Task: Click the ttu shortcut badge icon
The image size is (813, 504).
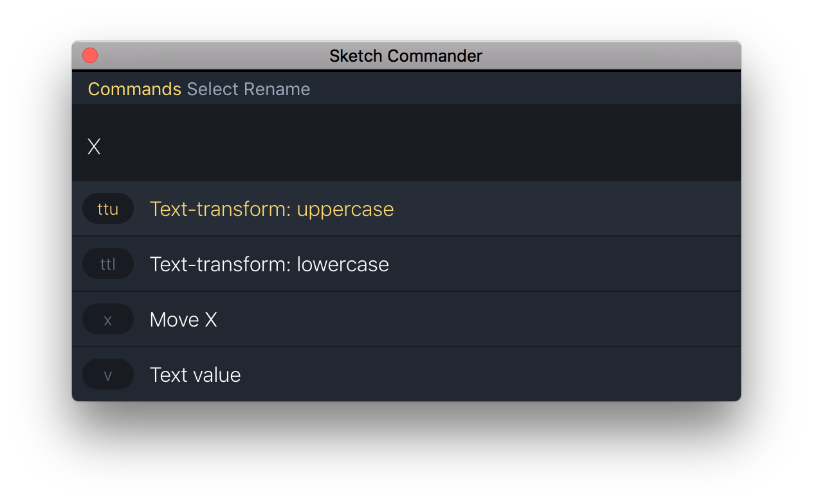Action: (107, 208)
